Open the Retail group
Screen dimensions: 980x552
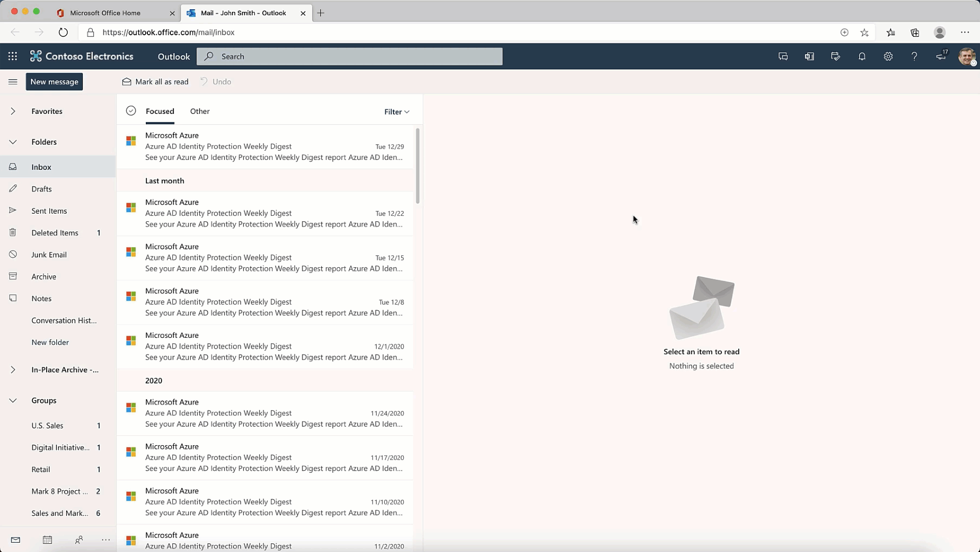click(58, 470)
